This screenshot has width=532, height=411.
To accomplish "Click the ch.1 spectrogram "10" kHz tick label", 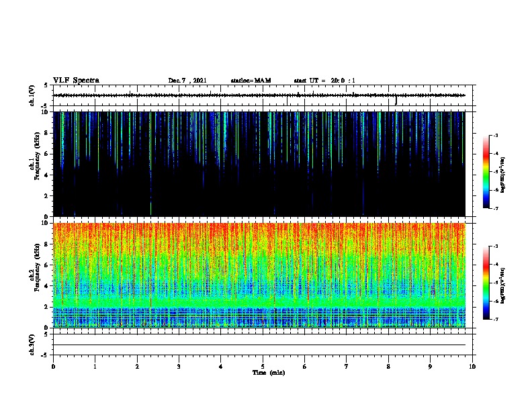I will [46, 112].
